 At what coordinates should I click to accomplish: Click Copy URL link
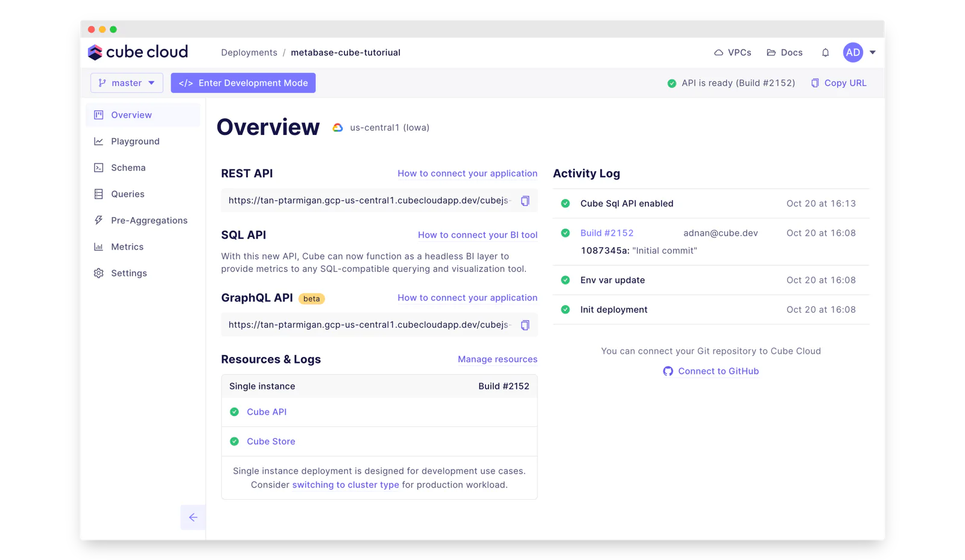838,83
